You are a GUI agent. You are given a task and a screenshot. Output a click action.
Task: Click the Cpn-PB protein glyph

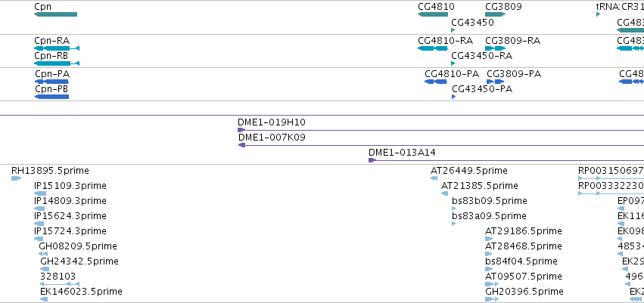click(51, 97)
